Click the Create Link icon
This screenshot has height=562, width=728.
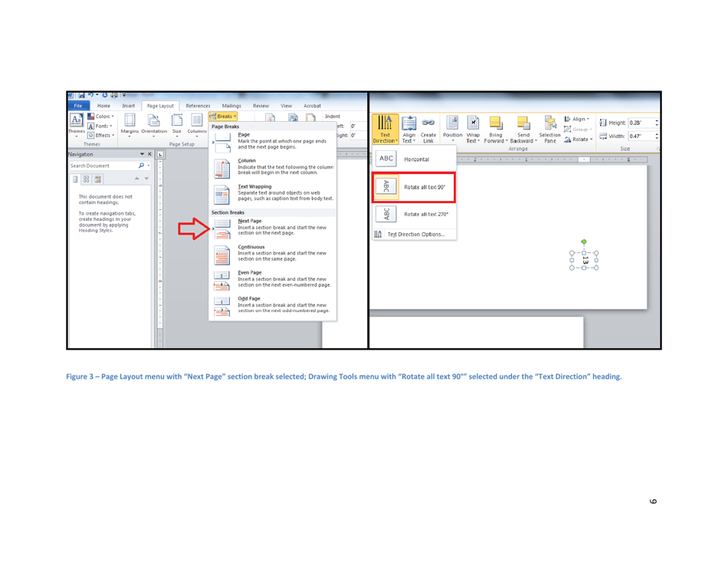pyautogui.click(x=428, y=124)
